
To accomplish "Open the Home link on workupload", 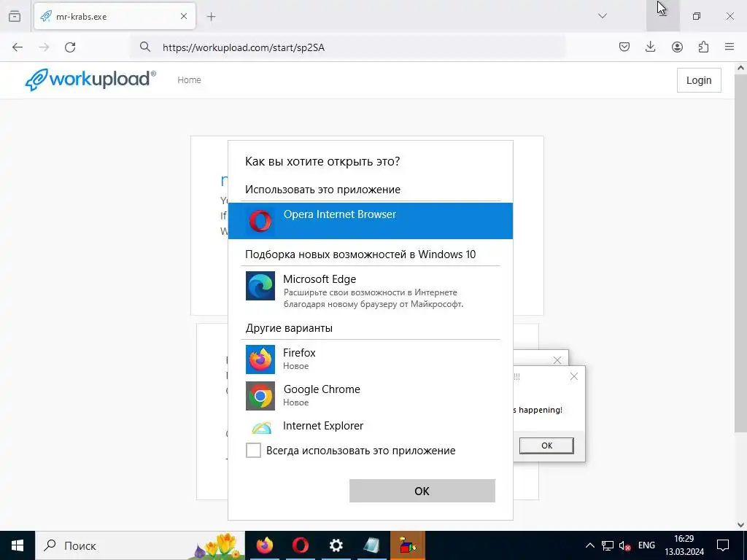I will pyautogui.click(x=189, y=80).
